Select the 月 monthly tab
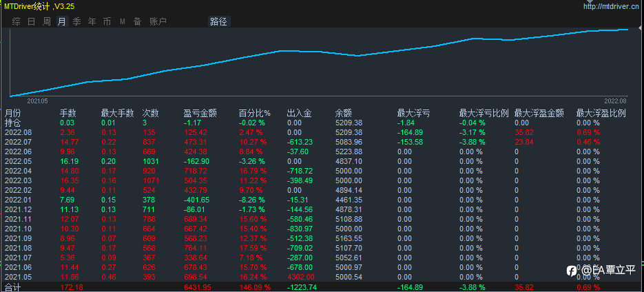Screen dimensions: 644x292 (x=62, y=22)
